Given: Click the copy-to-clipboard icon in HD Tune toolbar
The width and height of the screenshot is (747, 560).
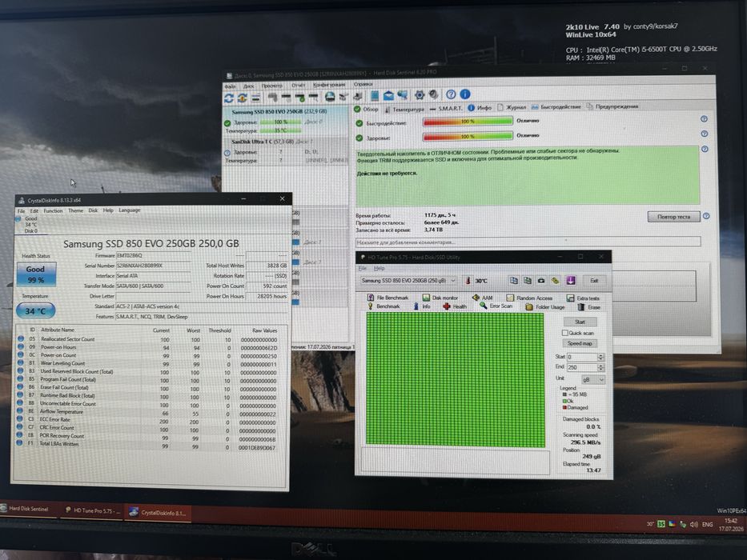Looking at the screenshot, I should coord(513,281).
